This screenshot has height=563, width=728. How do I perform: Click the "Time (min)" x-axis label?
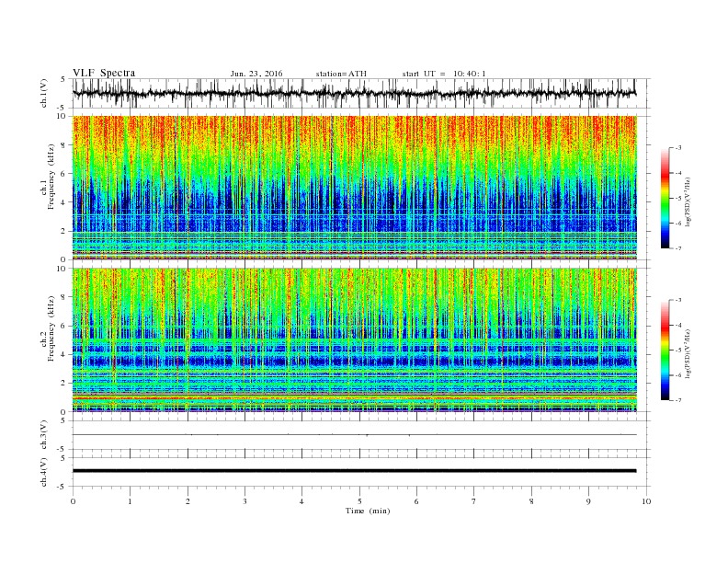tap(368, 511)
